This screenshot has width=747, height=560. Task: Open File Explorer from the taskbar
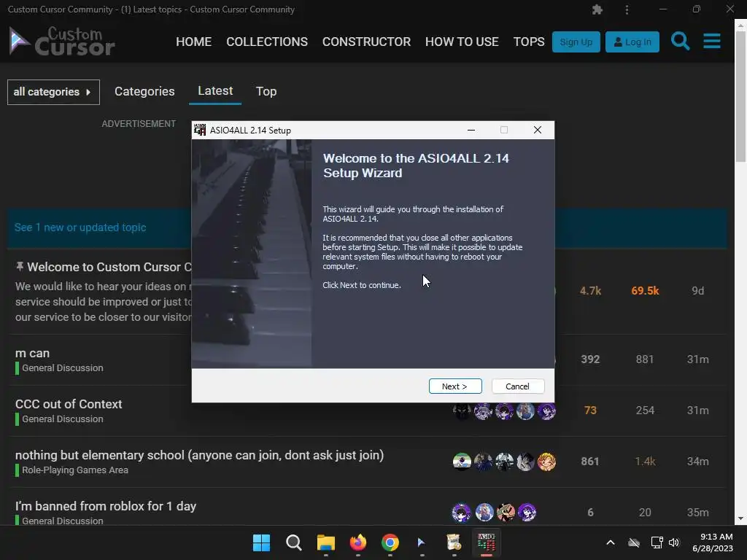click(326, 542)
